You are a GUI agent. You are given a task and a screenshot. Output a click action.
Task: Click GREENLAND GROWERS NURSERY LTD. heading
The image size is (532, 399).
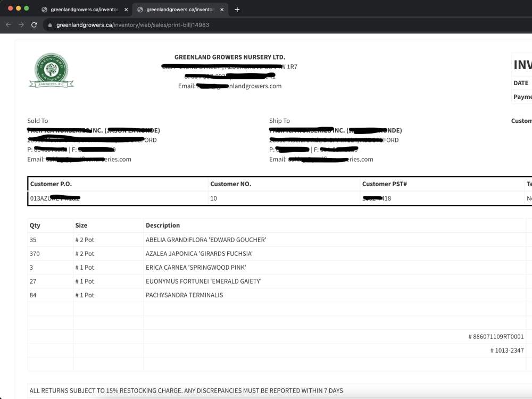tap(230, 57)
